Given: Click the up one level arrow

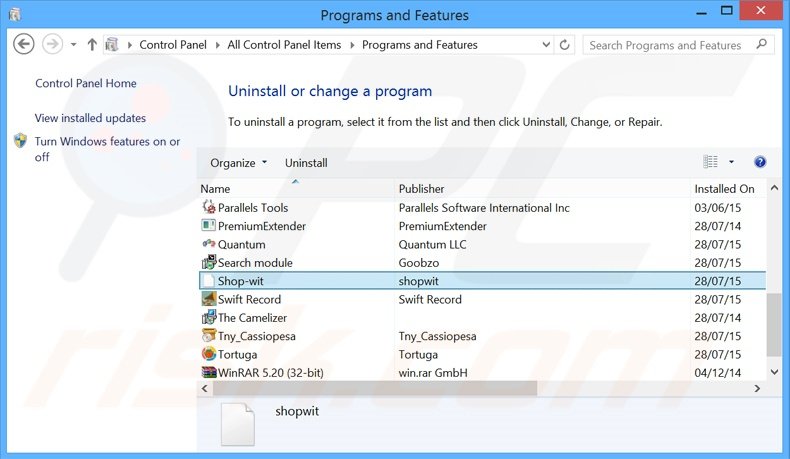Looking at the screenshot, I should pos(92,45).
